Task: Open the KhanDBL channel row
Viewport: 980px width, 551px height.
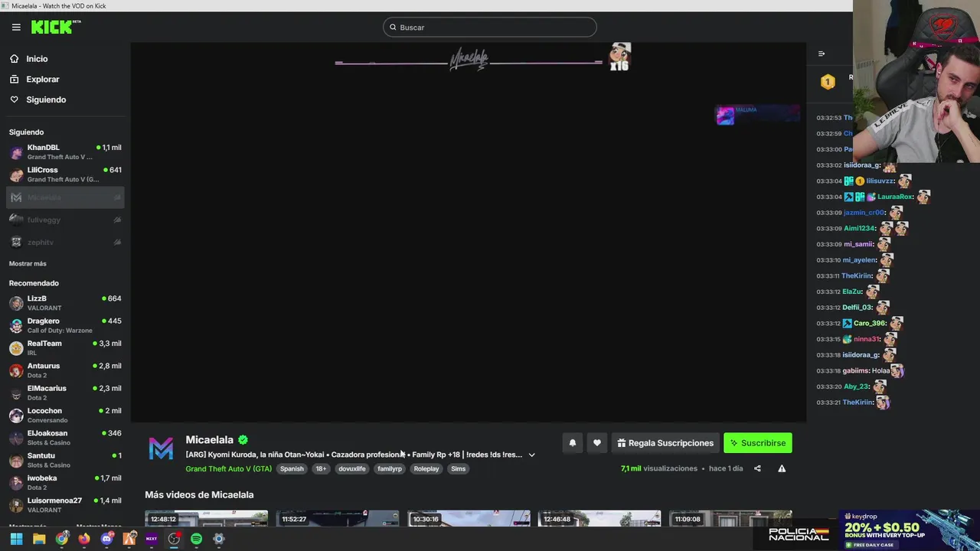Action: click(x=65, y=152)
